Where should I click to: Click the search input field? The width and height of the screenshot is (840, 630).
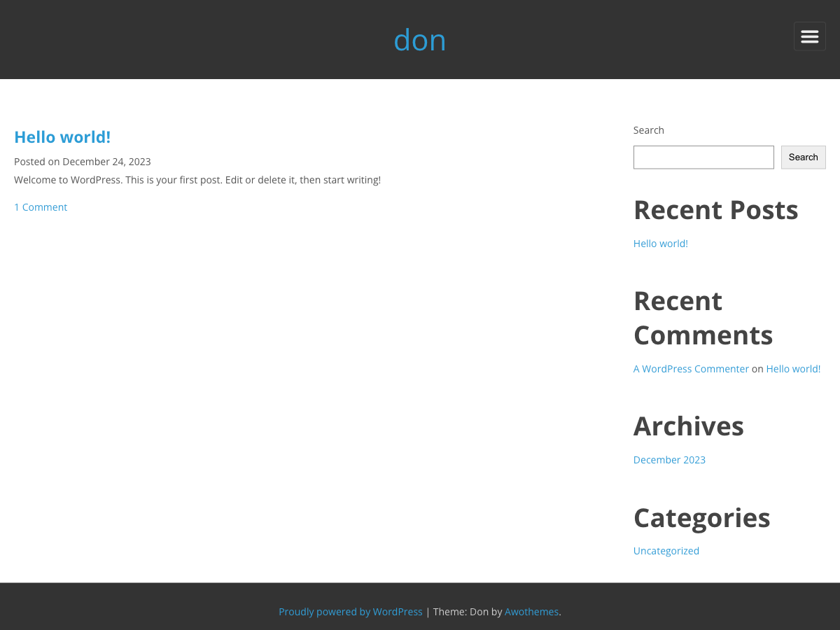click(x=703, y=157)
